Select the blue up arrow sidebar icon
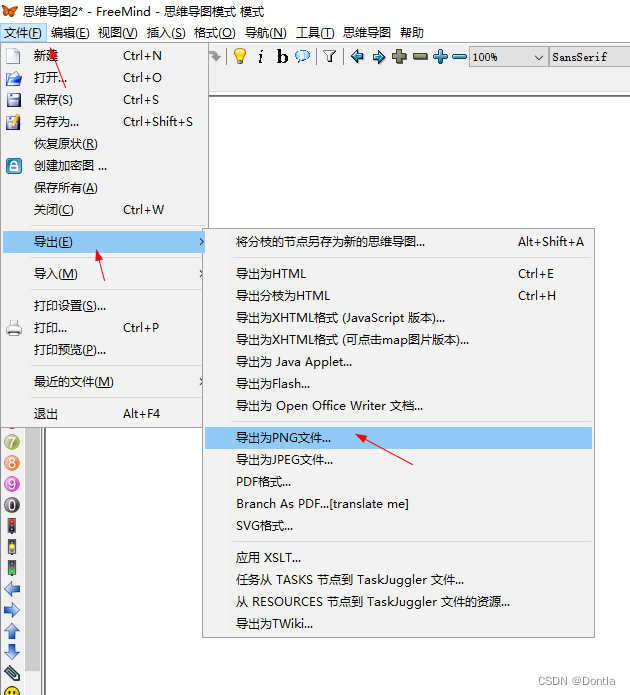Viewport: 630px width, 695px height. click(12, 631)
